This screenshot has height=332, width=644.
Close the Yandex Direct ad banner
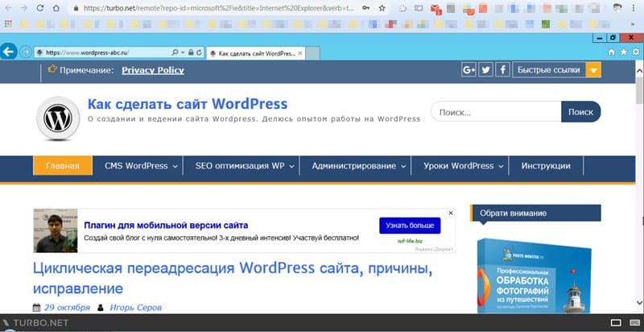click(x=451, y=213)
